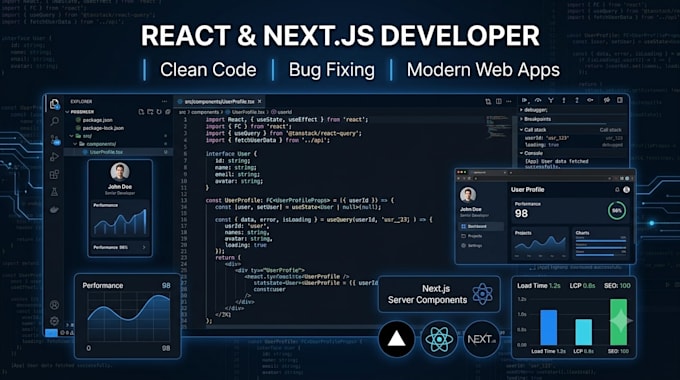Click the components breadcrumb above the editor
The width and height of the screenshot is (680, 380).
pyautogui.click(x=205, y=112)
